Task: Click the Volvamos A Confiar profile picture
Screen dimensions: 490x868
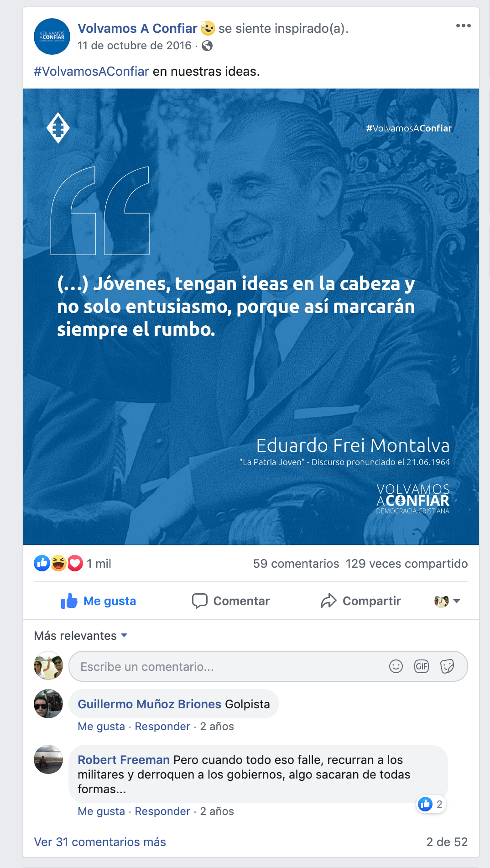Action: (52, 37)
